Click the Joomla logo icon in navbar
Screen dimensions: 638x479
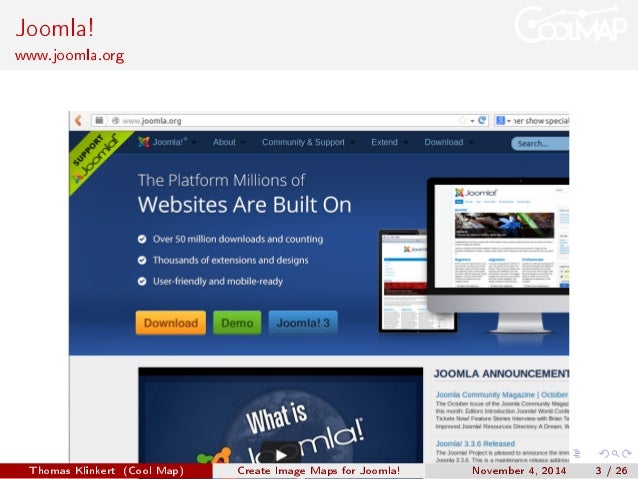click(x=144, y=142)
